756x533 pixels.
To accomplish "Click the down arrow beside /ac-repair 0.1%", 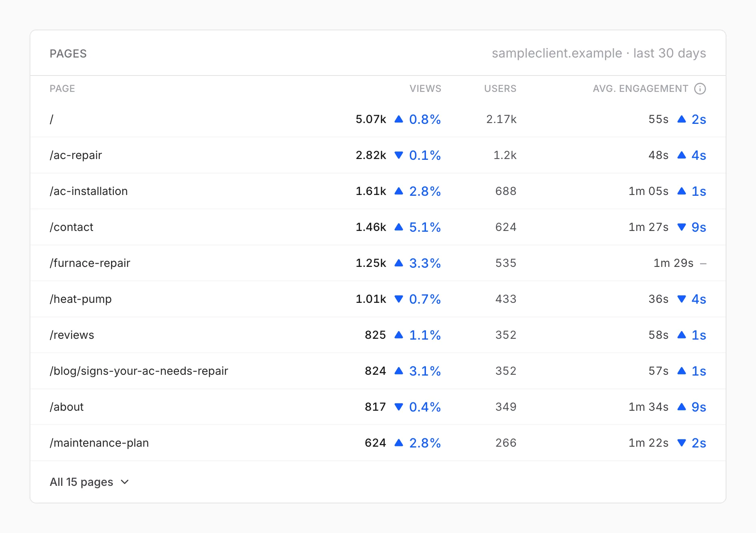I will pyautogui.click(x=398, y=155).
